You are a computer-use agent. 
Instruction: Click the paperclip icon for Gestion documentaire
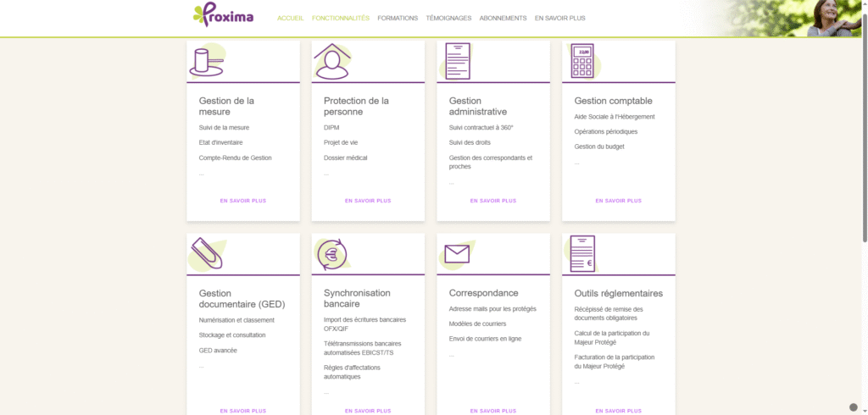click(x=206, y=253)
